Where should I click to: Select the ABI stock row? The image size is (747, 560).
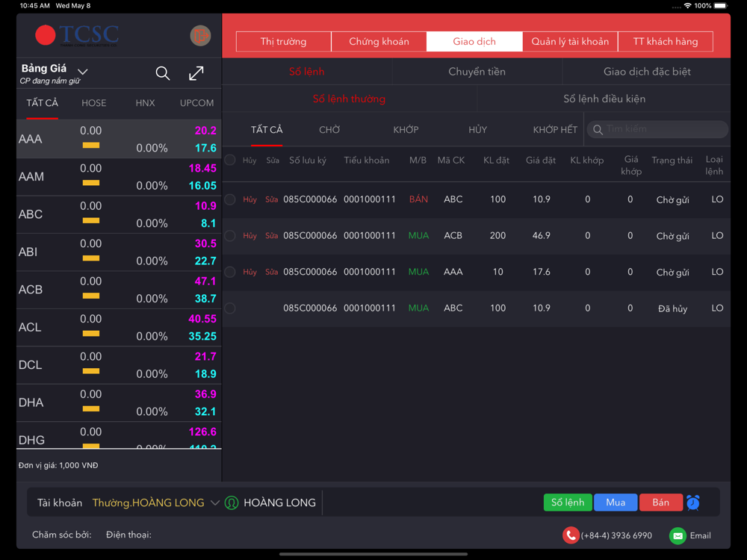click(119, 252)
